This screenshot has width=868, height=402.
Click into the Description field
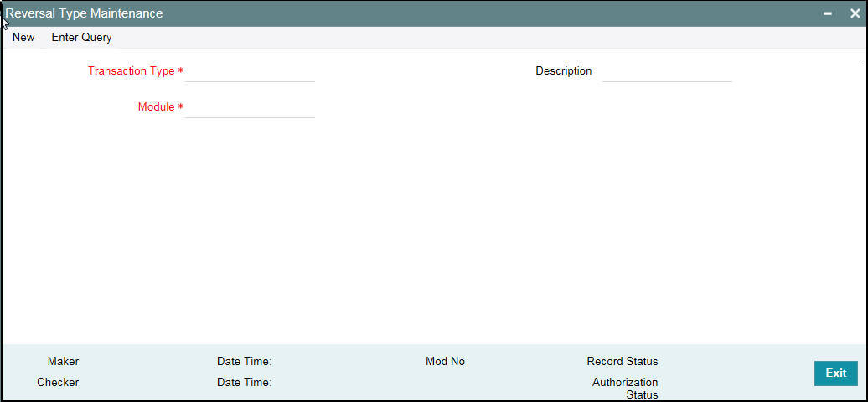tap(667, 71)
